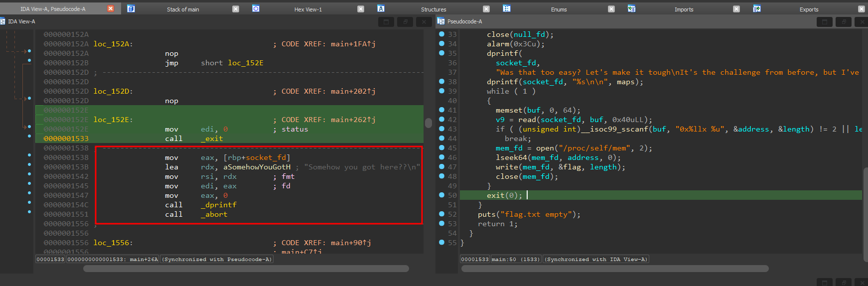Click the Enums tab icon
Image resolution: width=868 pixels, height=286 pixels.
(x=506, y=9)
